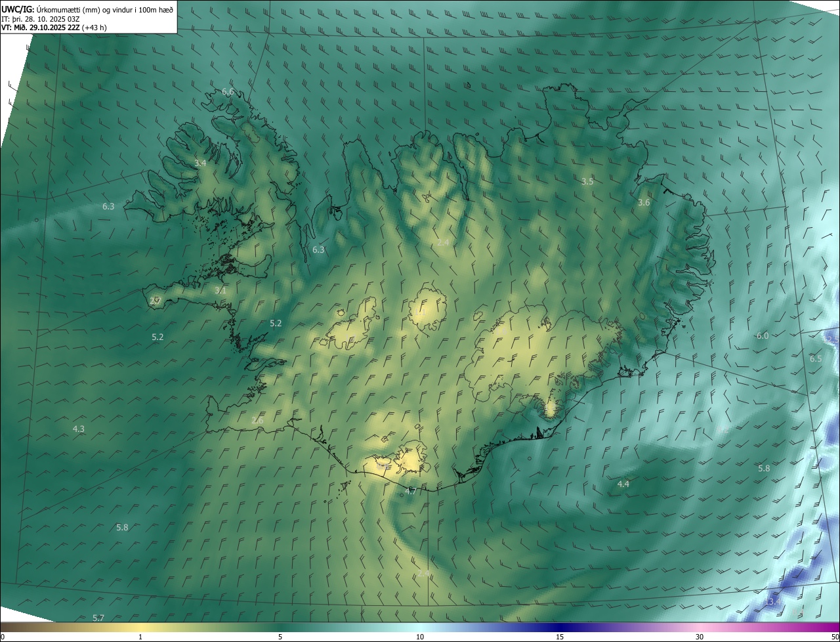Click the 6.6 precipitation value label
This screenshot has height=642, width=840.
tap(228, 92)
